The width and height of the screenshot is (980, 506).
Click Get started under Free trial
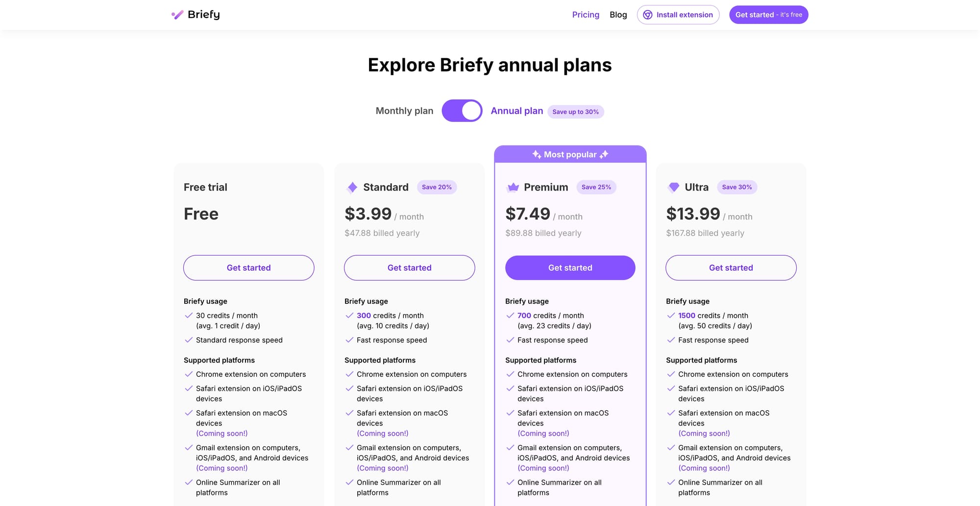coord(248,267)
